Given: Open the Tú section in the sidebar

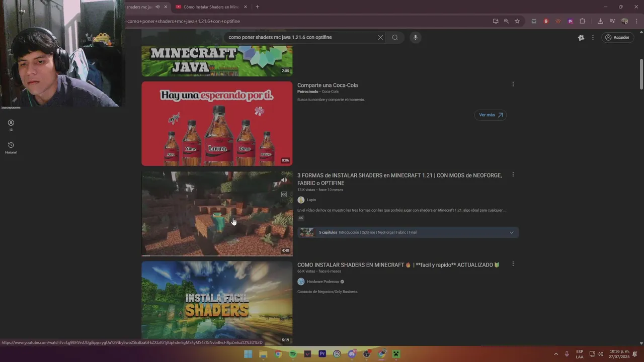Looking at the screenshot, I should click(x=11, y=125).
